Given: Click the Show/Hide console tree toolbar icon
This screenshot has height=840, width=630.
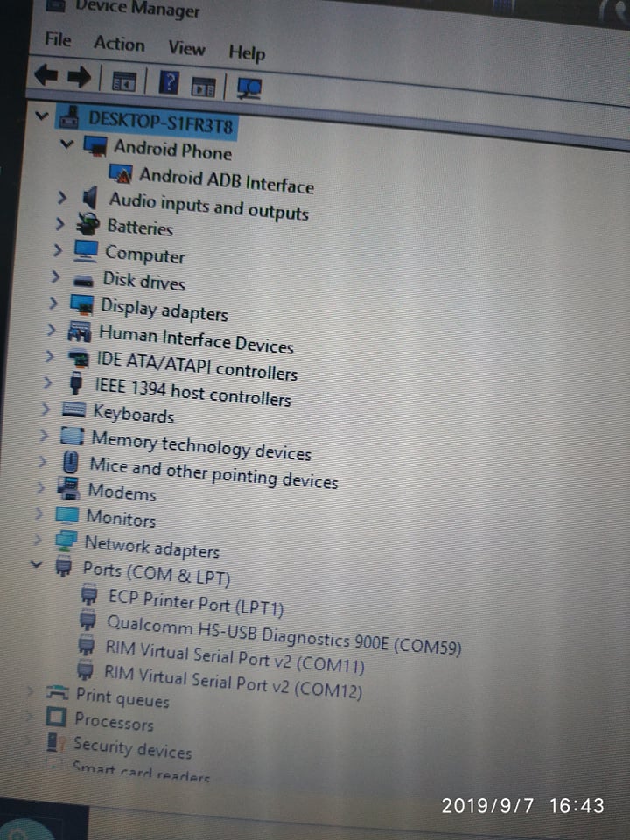Looking at the screenshot, I should pyautogui.click(x=123, y=81).
